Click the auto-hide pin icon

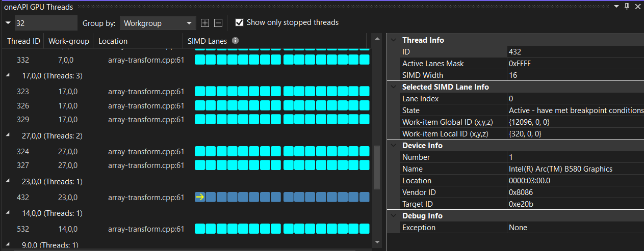coord(627,7)
